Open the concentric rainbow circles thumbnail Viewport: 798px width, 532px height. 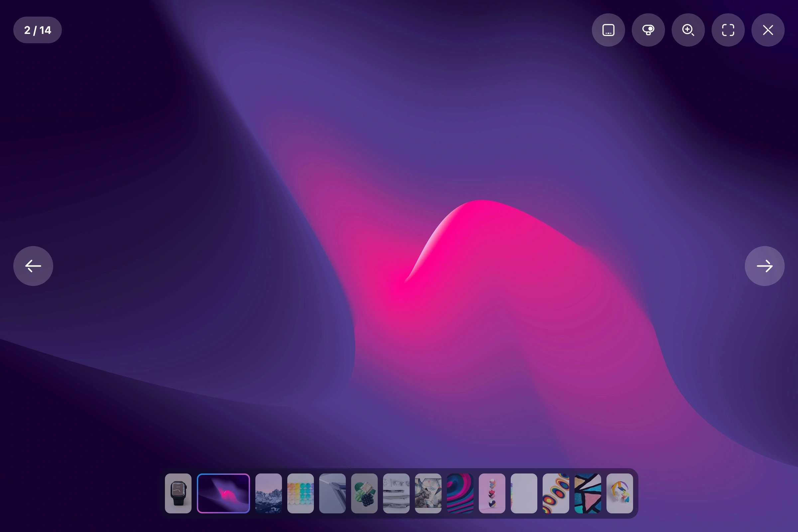[556, 493]
